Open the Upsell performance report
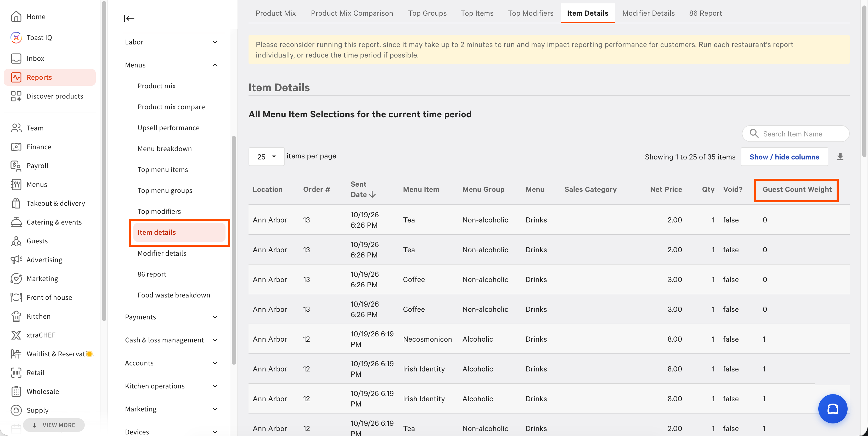The image size is (868, 436). coord(168,128)
